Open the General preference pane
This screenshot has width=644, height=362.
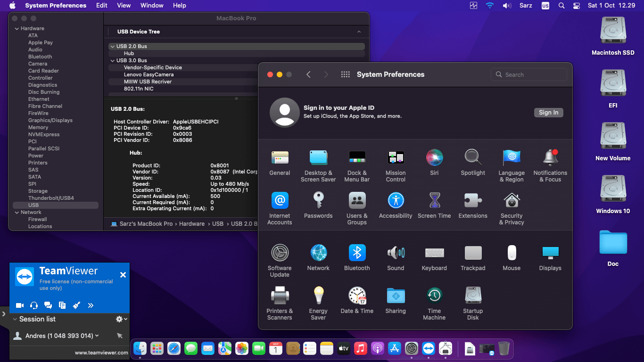coord(280,162)
